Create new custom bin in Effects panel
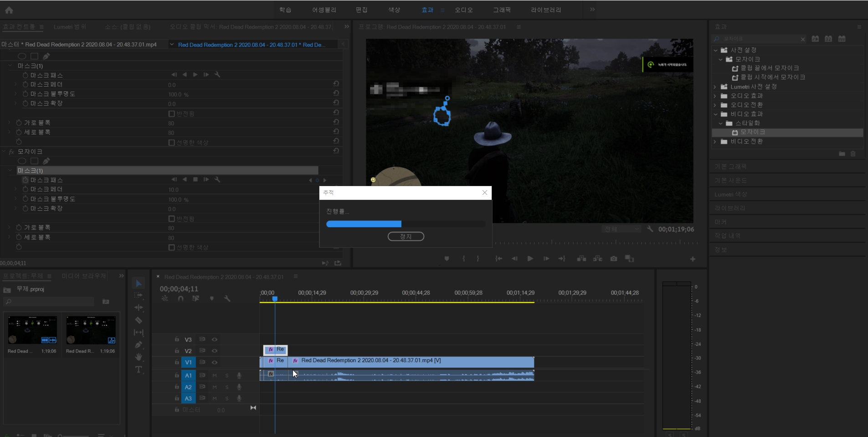The image size is (868, 437). 842,154
